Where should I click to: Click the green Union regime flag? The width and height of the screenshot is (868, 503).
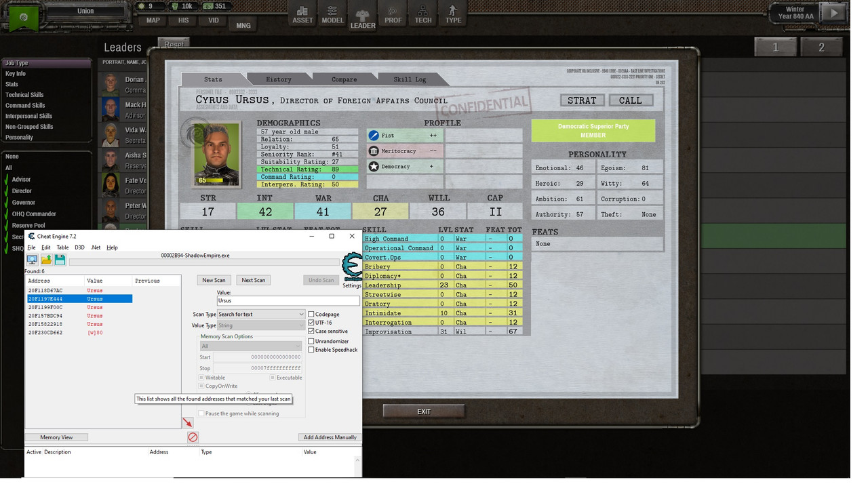coord(24,17)
